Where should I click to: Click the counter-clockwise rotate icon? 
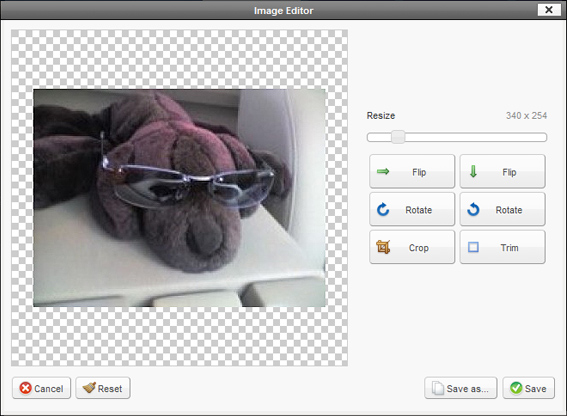[473, 209]
